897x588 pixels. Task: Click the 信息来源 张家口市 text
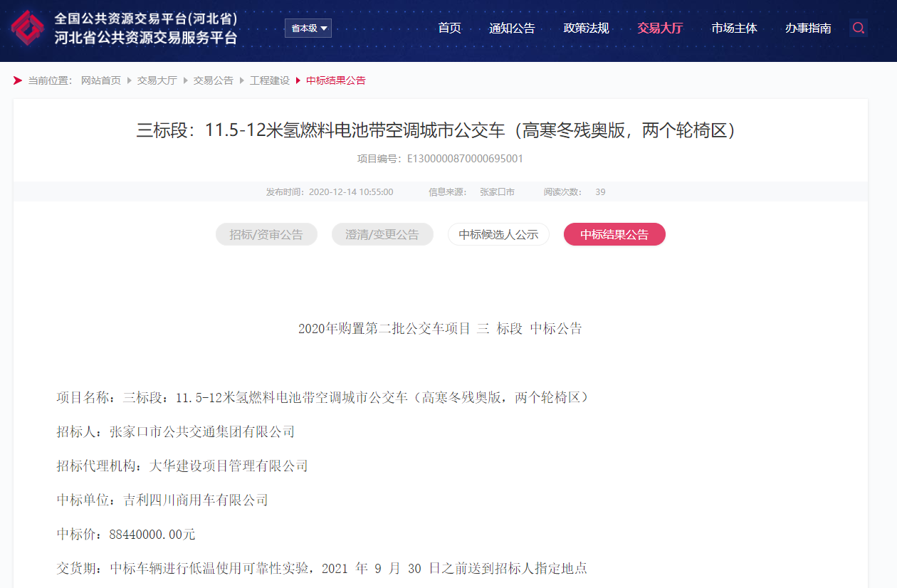[x=471, y=192]
